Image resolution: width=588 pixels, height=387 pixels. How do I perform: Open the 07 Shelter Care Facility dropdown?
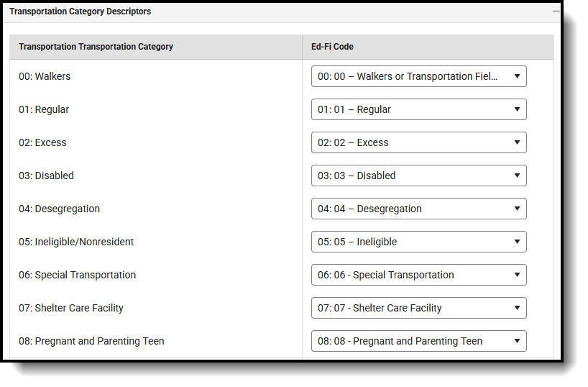click(x=419, y=308)
